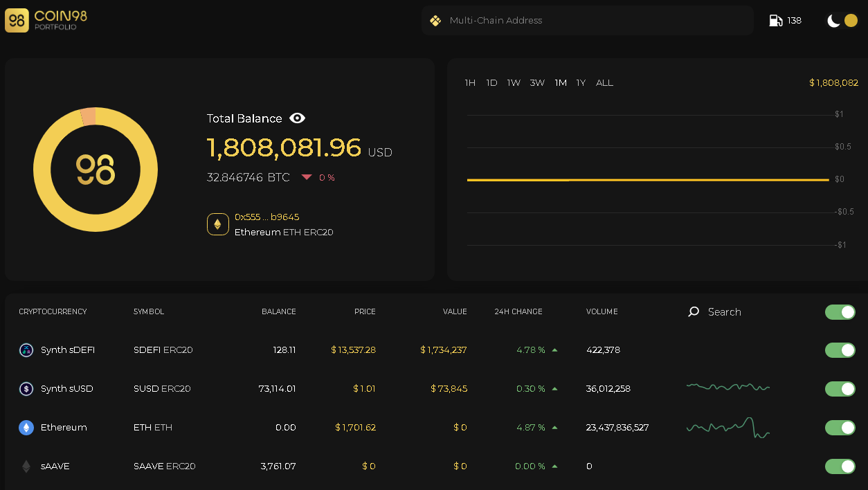
Task: Click the total balance 1,808,081.96
Action: 284,148
